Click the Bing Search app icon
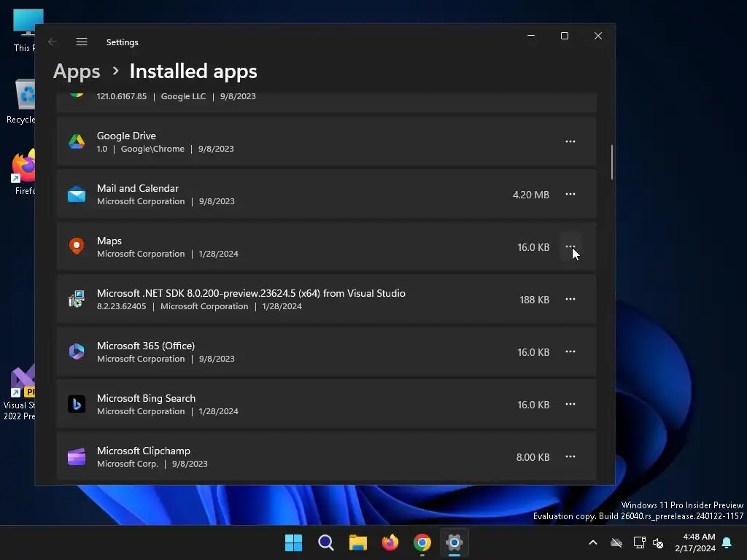 76,404
